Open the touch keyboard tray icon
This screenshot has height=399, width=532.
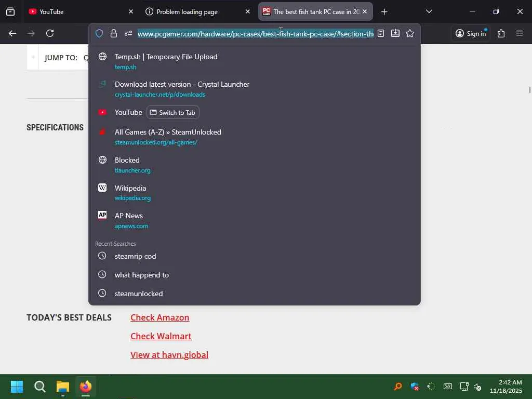click(x=448, y=387)
